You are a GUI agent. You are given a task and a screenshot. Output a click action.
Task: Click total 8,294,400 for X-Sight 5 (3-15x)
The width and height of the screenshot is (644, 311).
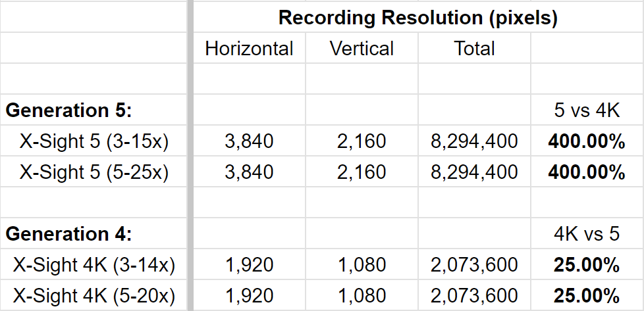tap(474, 141)
